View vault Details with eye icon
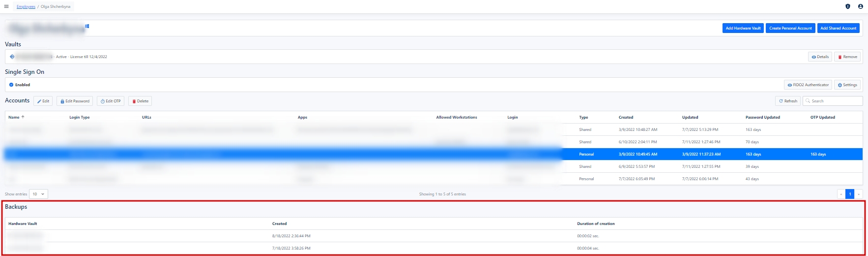 pos(820,57)
